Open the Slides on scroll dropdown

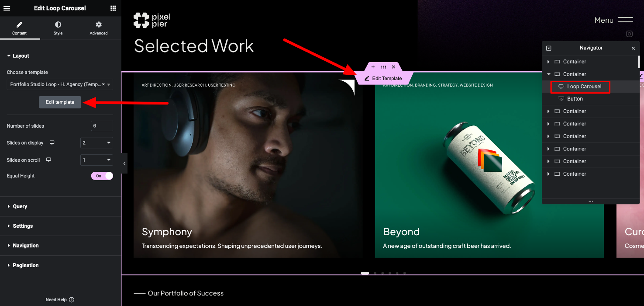pos(96,160)
